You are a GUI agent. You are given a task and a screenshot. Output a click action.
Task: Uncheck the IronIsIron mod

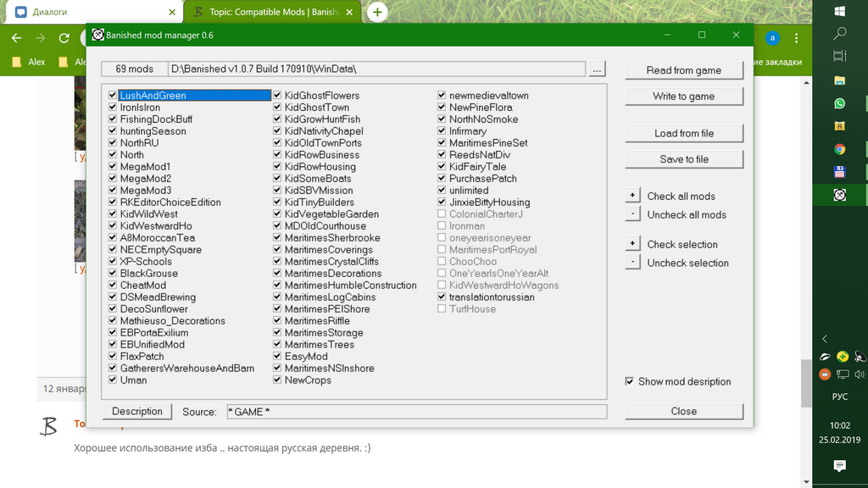pyautogui.click(x=113, y=107)
